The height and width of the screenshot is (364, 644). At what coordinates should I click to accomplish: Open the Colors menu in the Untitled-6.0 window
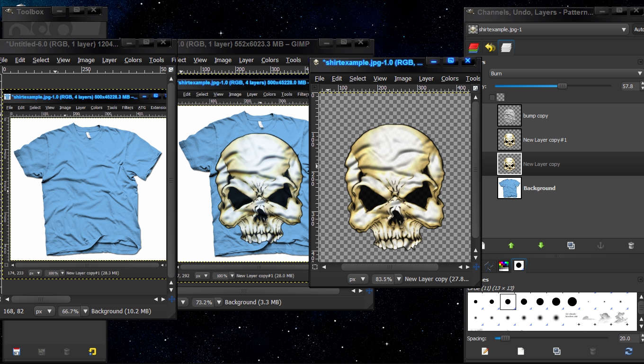(133, 60)
